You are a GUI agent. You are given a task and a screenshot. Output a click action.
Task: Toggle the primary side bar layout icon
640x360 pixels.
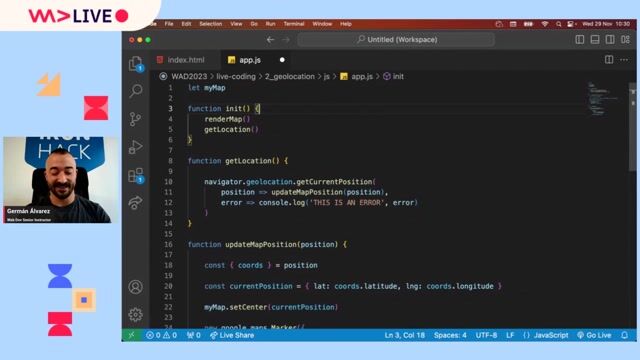(580, 40)
